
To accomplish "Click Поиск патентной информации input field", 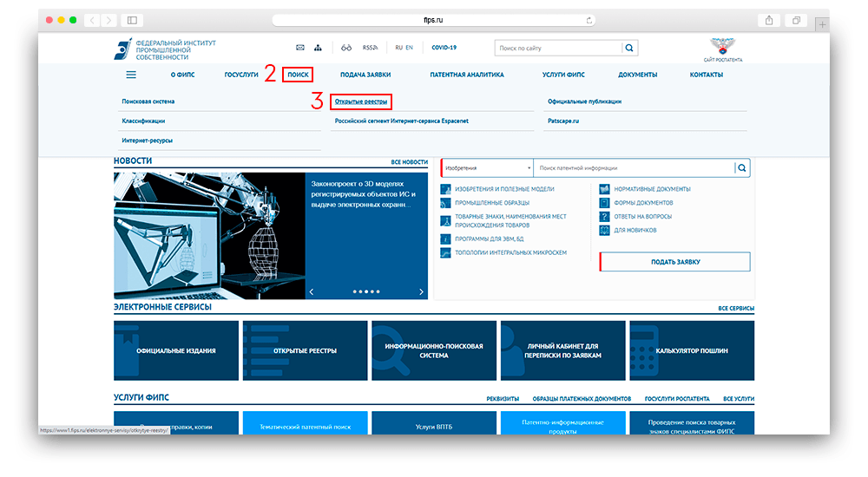I will tap(635, 167).
